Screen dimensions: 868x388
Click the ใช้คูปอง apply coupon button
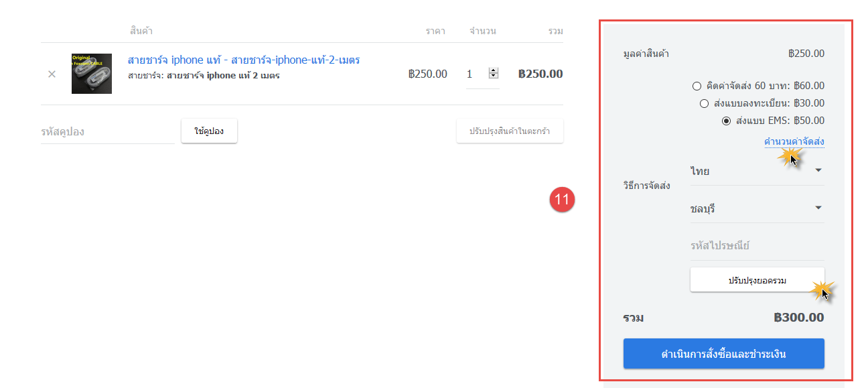[x=209, y=131]
